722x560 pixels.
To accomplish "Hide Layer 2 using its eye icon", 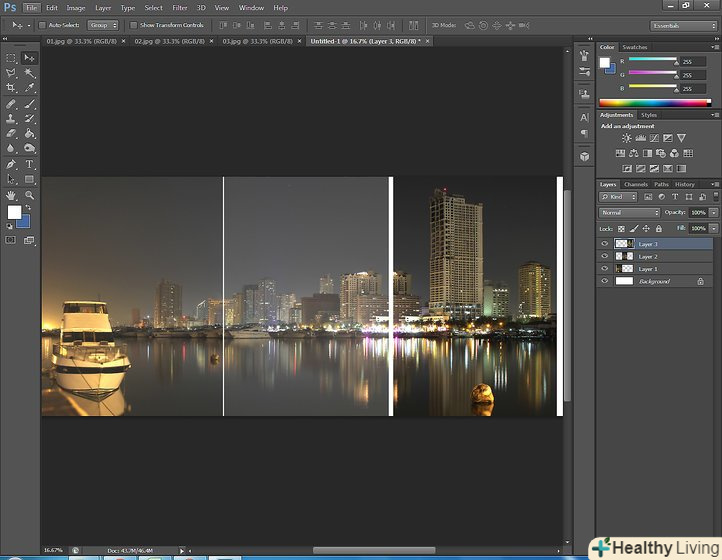I will point(604,256).
